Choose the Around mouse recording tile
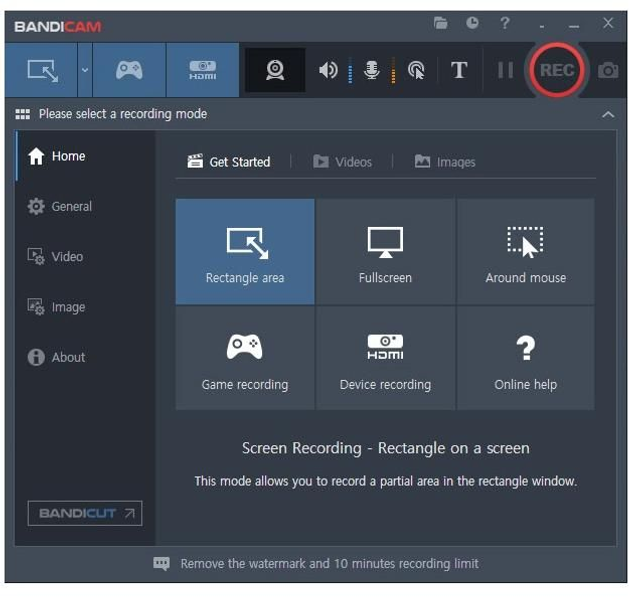The height and width of the screenshot is (599, 640). [x=525, y=252]
